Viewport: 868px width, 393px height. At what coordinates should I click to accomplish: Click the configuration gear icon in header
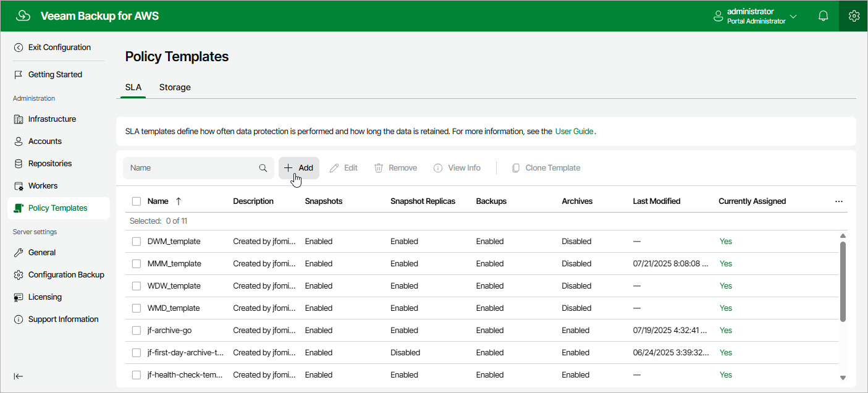(x=854, y=16)
